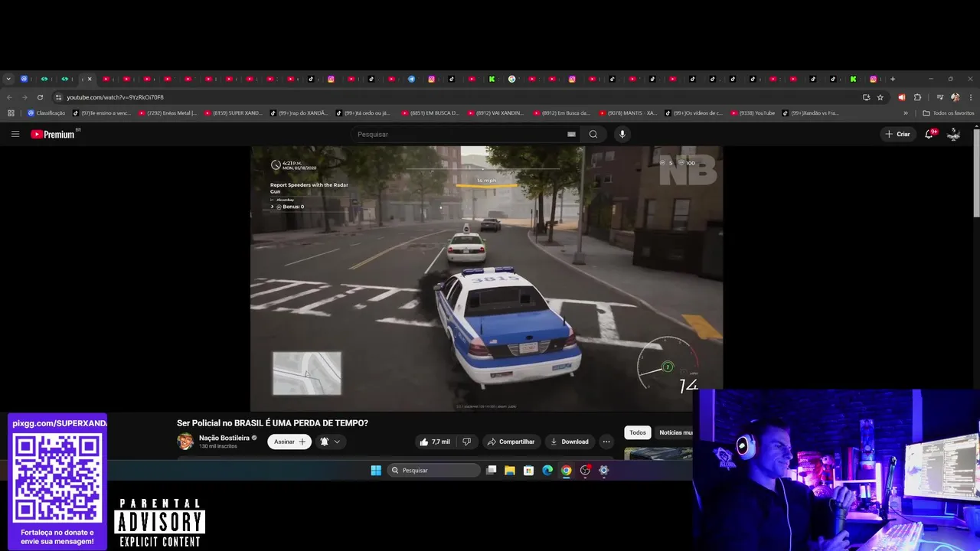Reload the page
This screenshot has width=980, height=551.
tap(40, 97)
